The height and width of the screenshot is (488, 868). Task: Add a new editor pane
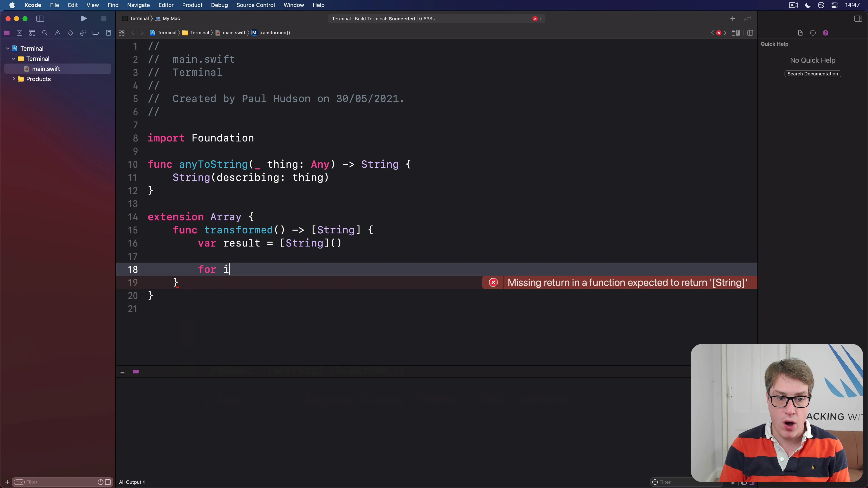pos(750,33)
